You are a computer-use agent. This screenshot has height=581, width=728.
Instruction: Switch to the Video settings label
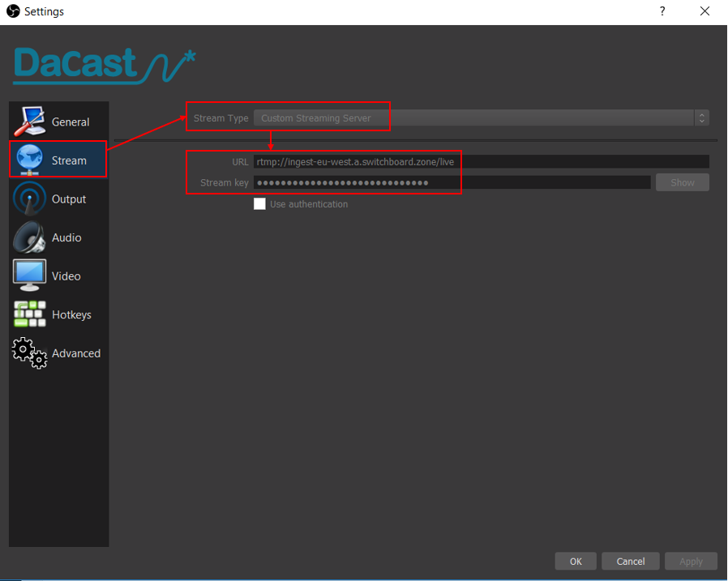(x=66, y=276)
